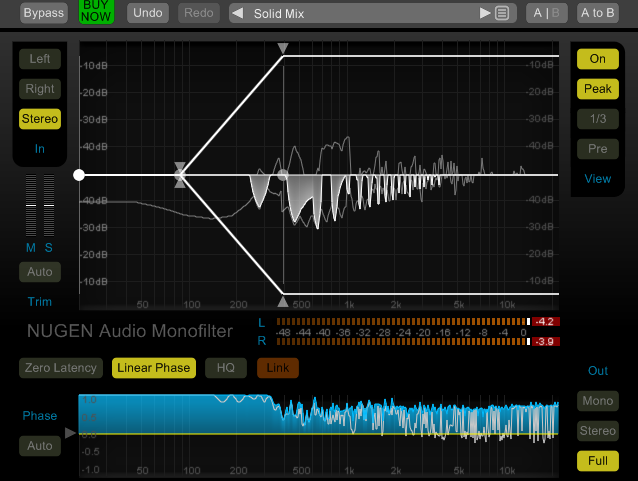
Task: Click the next preset right arrow
Action: coord(485,13)
